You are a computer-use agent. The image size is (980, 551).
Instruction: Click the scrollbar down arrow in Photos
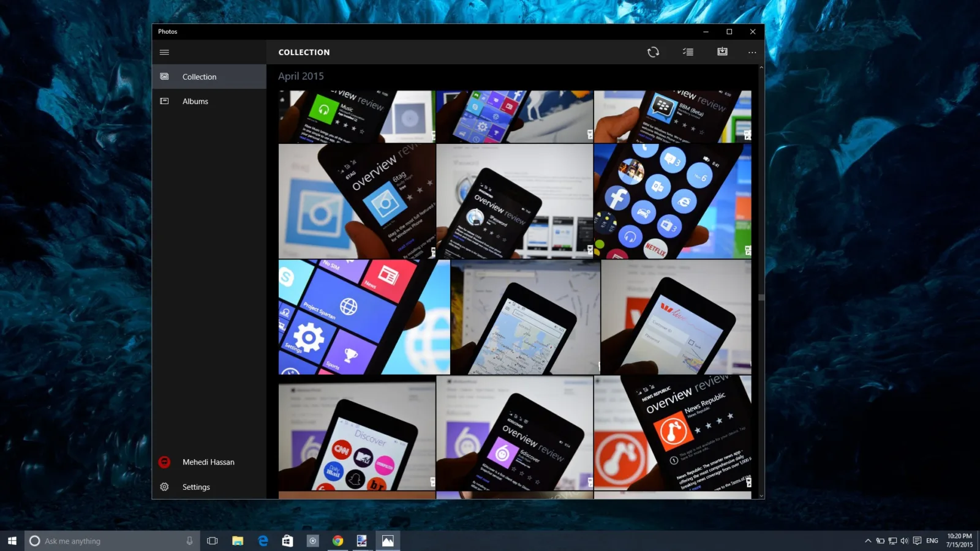click(761, 496)
